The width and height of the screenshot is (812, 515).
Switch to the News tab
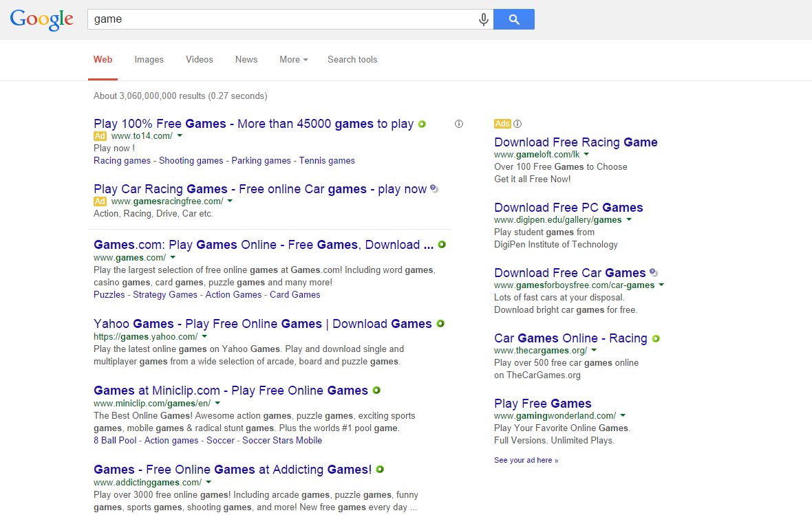tap(246, 60)
